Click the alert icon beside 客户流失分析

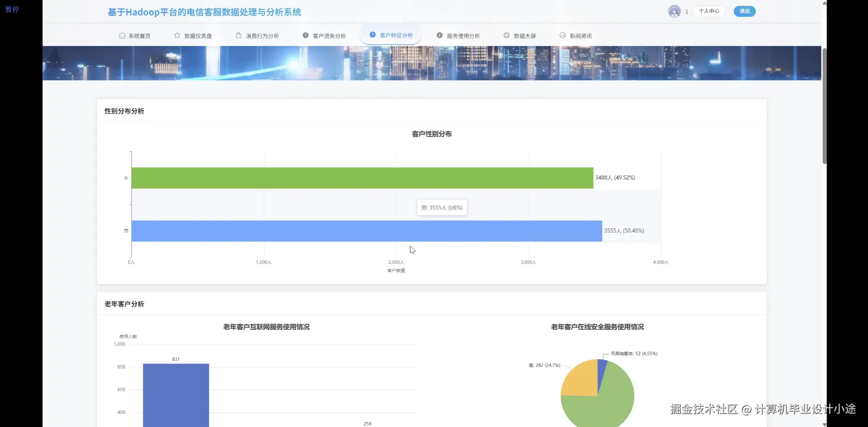point(306,35)
